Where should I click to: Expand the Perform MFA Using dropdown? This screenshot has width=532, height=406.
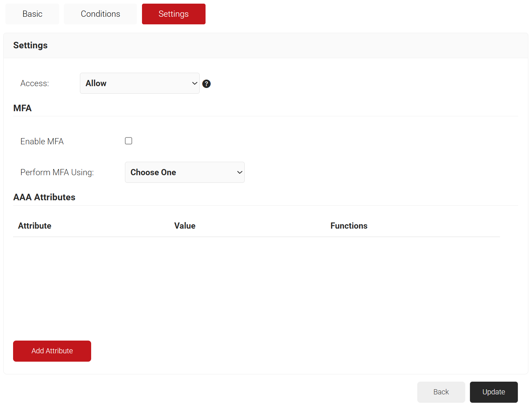pyautogui.click(x=184, y=172)
